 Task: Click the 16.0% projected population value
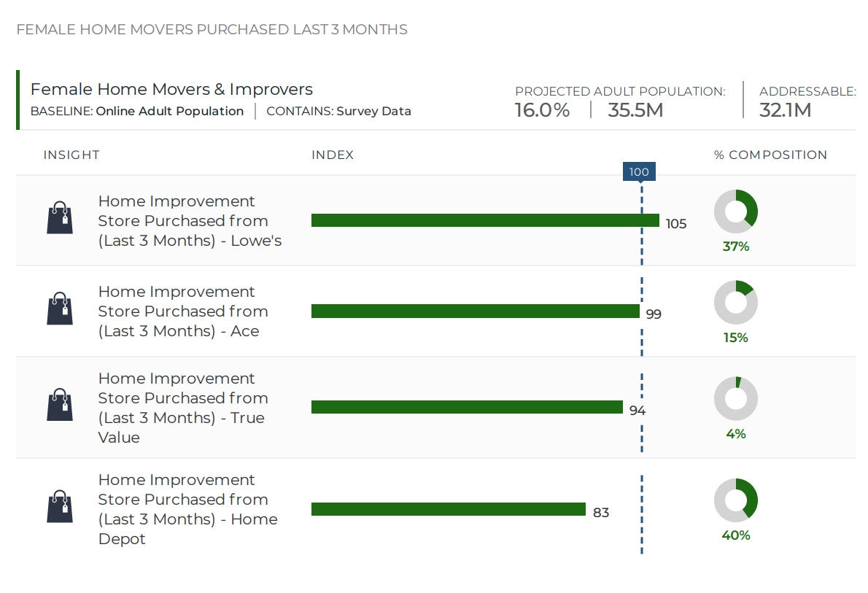point(542,110)
